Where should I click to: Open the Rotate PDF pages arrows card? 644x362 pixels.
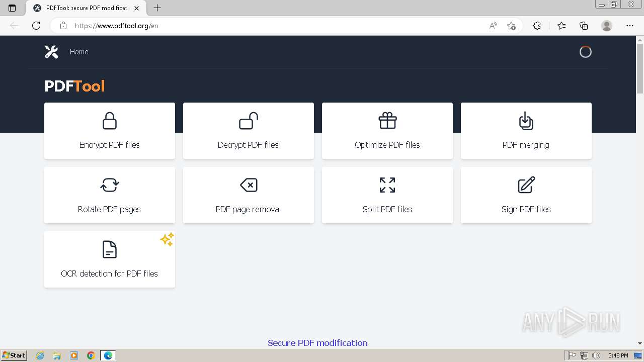[x=110, y=195]
